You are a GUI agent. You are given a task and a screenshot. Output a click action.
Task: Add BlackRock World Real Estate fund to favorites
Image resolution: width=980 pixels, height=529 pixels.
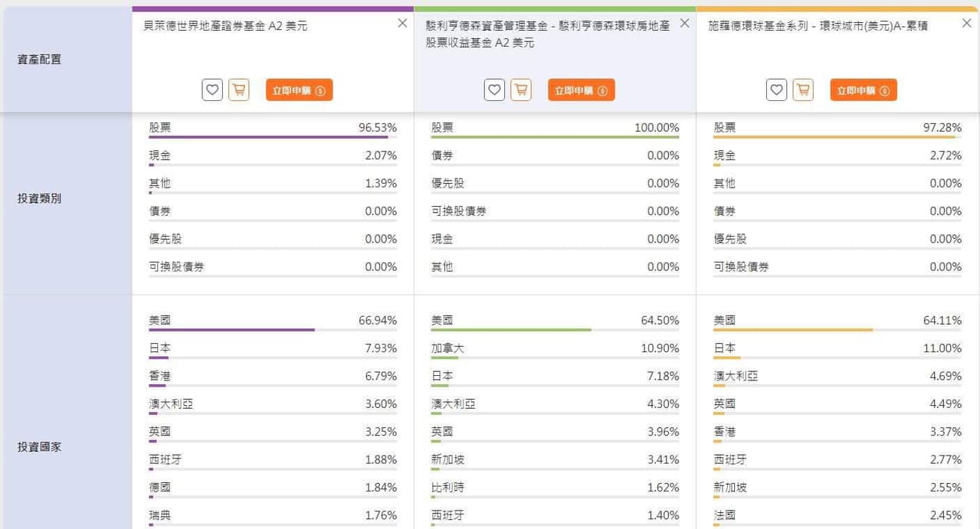point(212,90)
